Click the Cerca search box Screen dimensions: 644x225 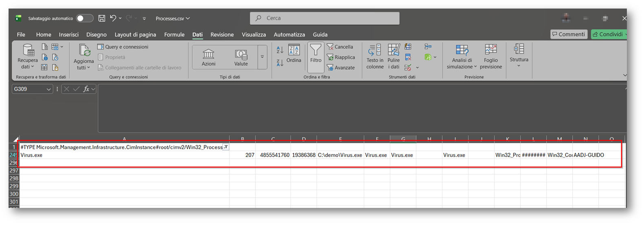325,18
